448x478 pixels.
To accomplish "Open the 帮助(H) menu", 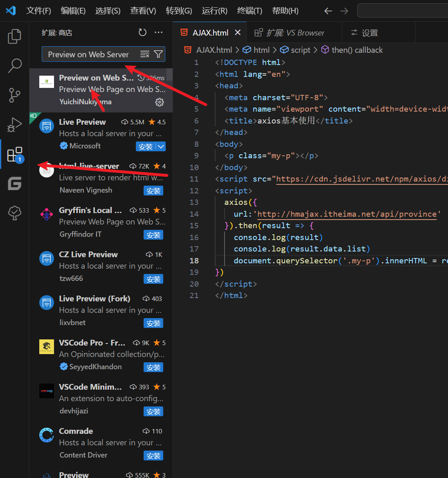I will [x=285, y=11].
